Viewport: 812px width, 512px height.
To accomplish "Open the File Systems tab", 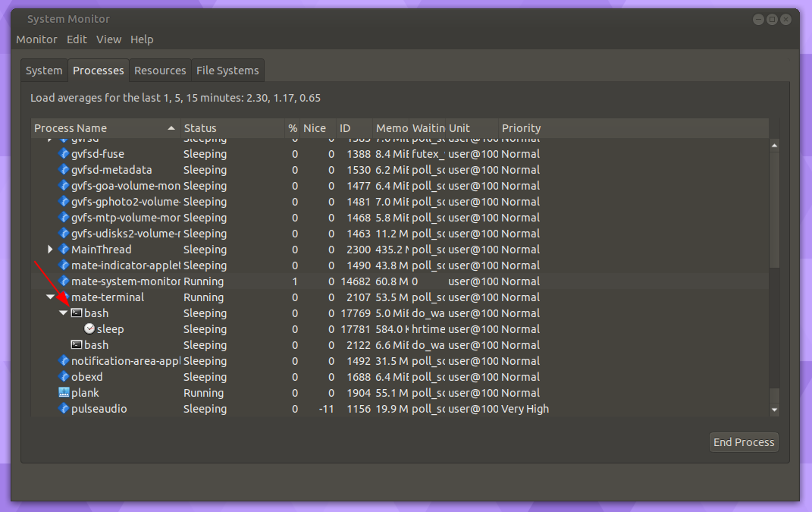I will click(227, 71).
